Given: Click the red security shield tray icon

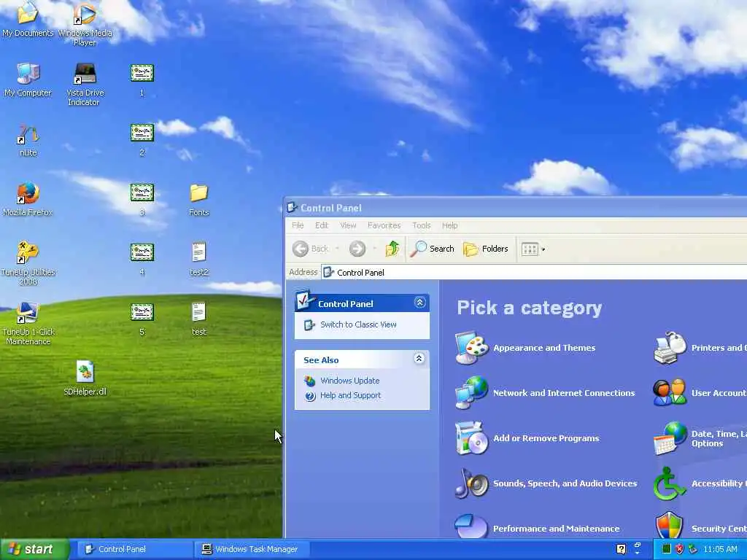Looking at the screenshot, I should [680, 549].
